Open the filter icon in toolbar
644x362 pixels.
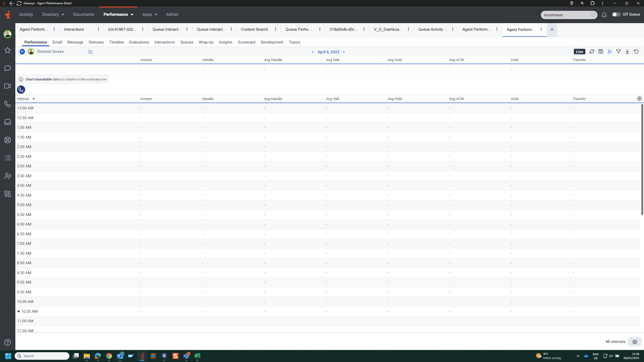pos(618,52)
